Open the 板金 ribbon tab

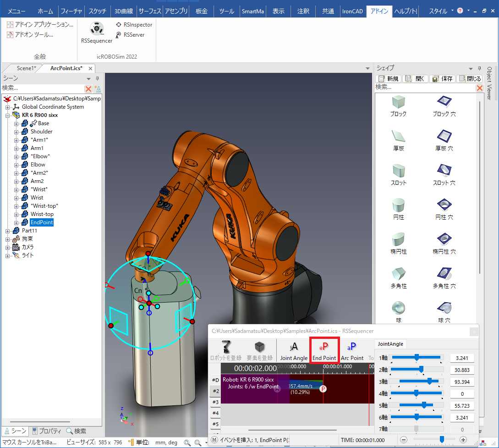pos(202,11)
